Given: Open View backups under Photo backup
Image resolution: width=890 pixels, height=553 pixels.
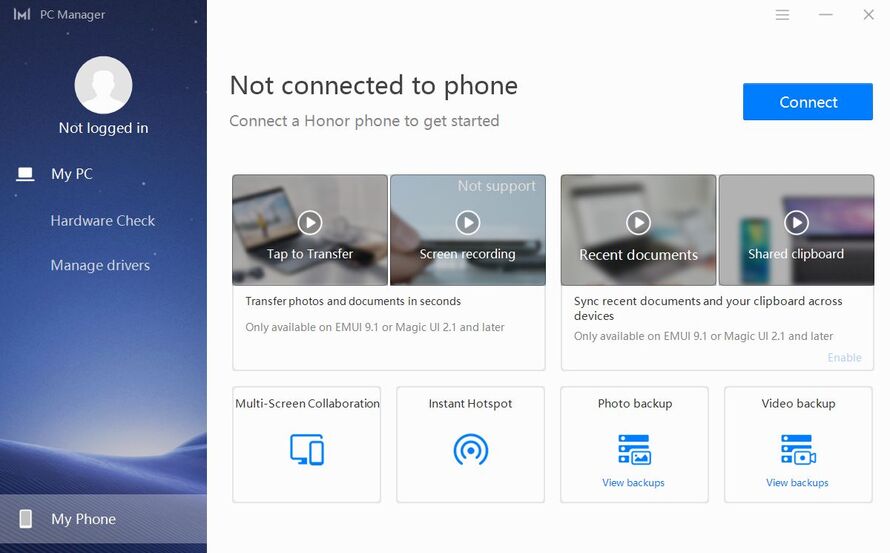Looking at the screenshot, I should 633,483.
